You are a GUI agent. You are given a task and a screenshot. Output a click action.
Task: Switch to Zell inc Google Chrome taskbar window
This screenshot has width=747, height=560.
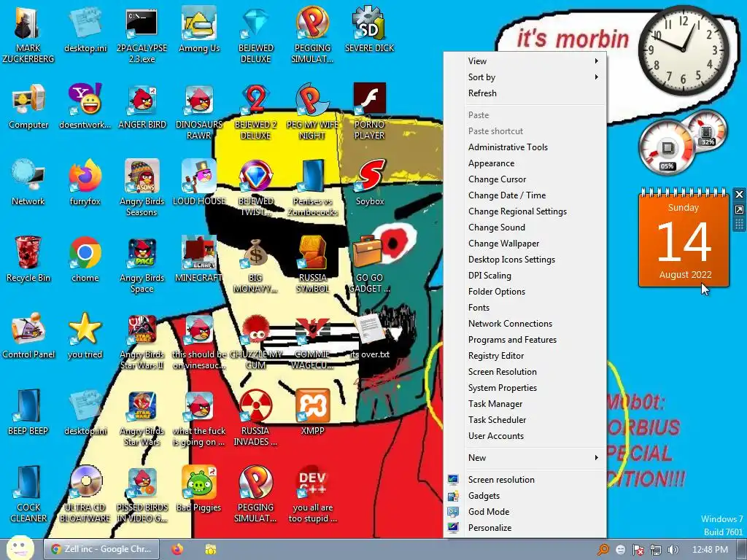(101, 549)
